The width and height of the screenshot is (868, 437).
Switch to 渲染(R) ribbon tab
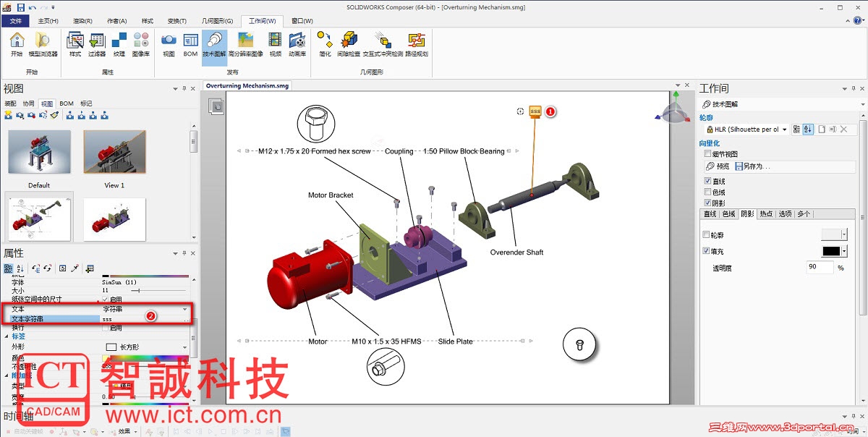click(83, 21)
